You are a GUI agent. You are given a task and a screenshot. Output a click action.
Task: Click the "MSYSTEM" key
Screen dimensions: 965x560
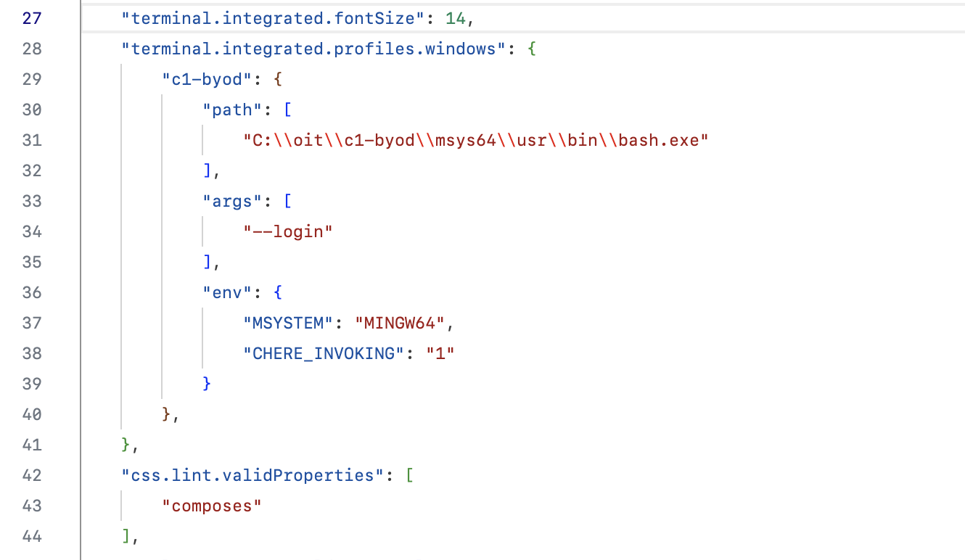[x=293, y=323]
